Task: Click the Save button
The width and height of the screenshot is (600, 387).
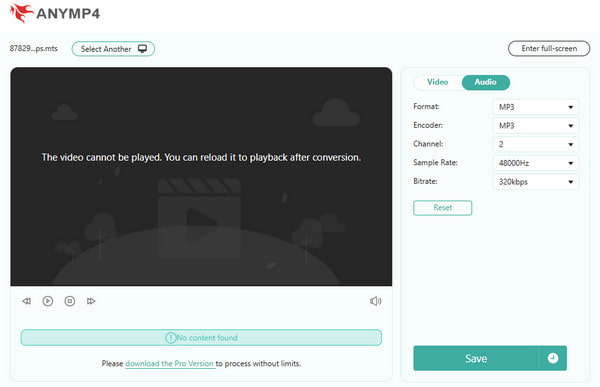Action: click(476, 358)
